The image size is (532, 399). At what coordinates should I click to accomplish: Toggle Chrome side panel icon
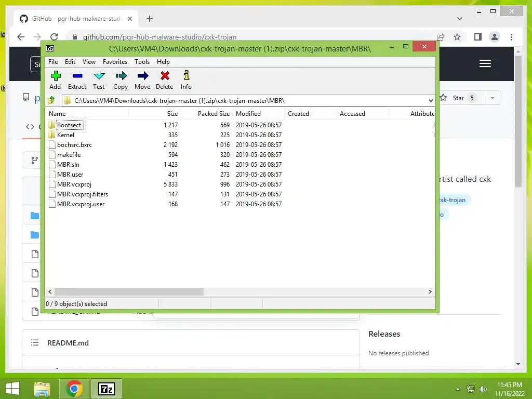(x=478, y=37)
